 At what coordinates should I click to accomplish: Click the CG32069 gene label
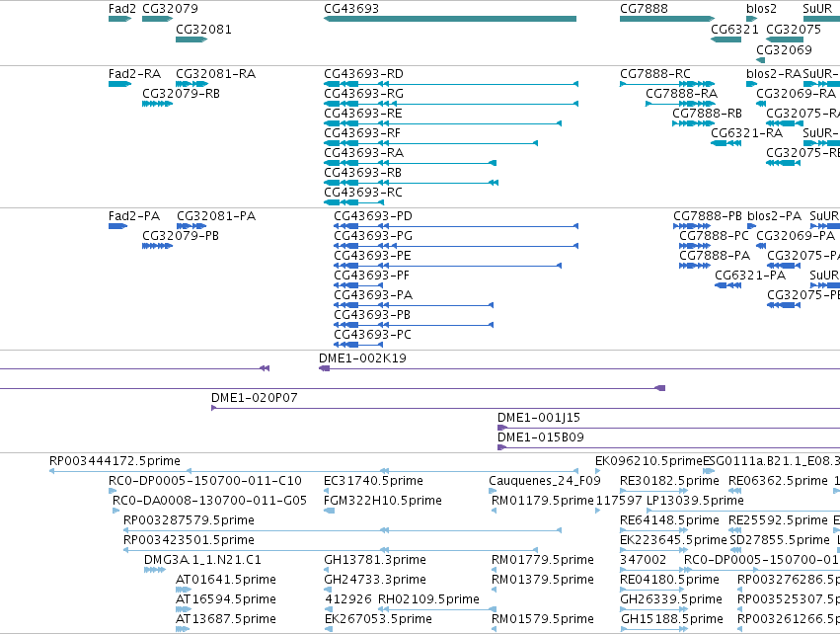(785, 49)
